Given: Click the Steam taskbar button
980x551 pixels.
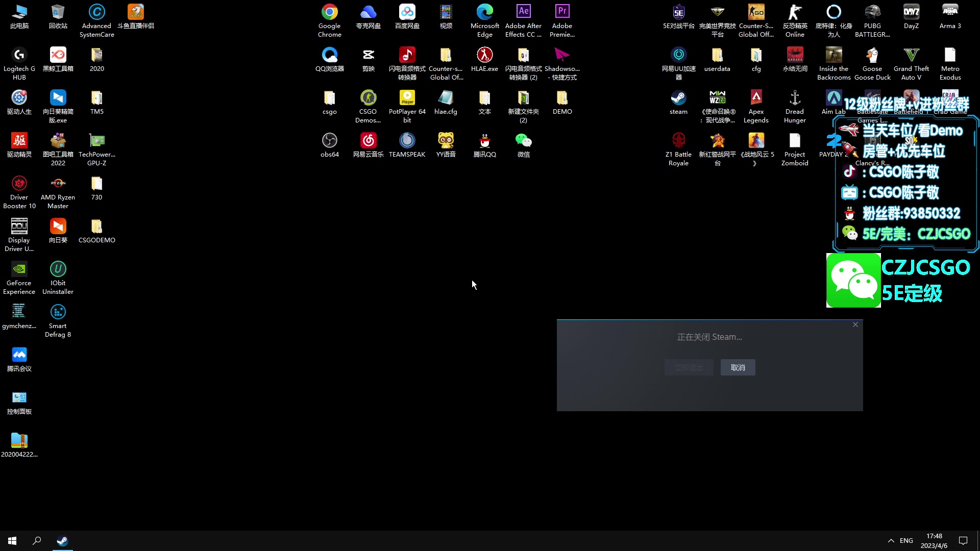Looking at the screenshot, I should pos(62,541).
